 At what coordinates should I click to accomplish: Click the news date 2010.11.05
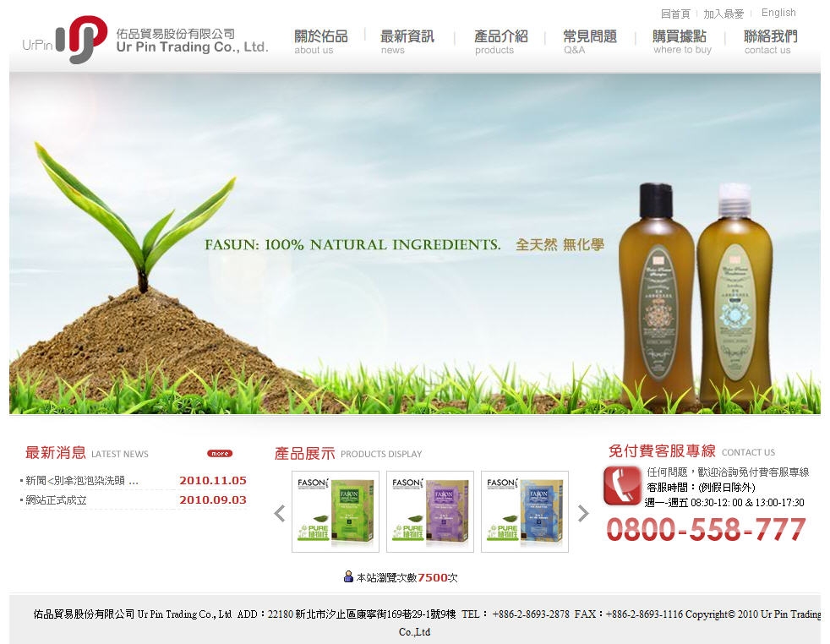pyautogui.click(x=213, y=481)
